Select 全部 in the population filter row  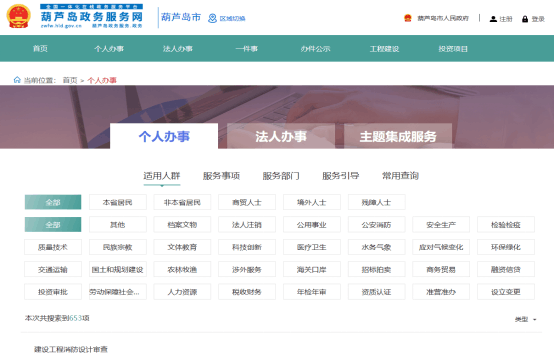click(53, 202)
